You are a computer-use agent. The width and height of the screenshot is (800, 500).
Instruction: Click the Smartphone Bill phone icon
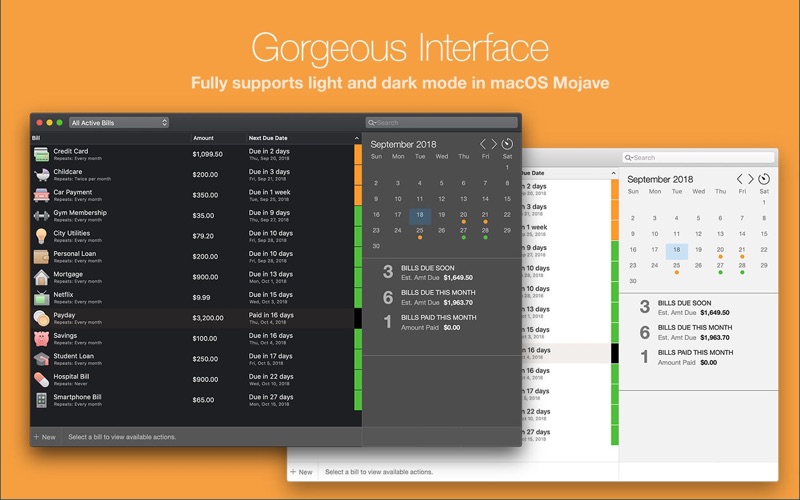(x=41, y=399)
